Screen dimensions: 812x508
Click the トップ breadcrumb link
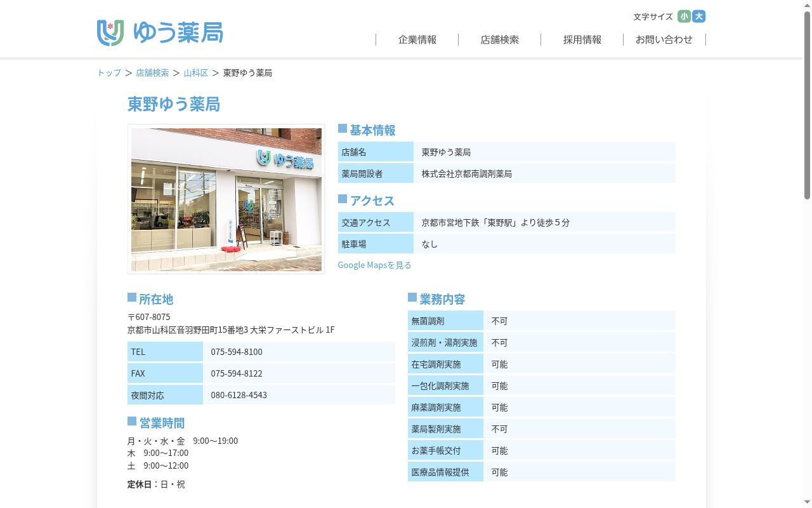pyautogui.click(x=109, y=73)
